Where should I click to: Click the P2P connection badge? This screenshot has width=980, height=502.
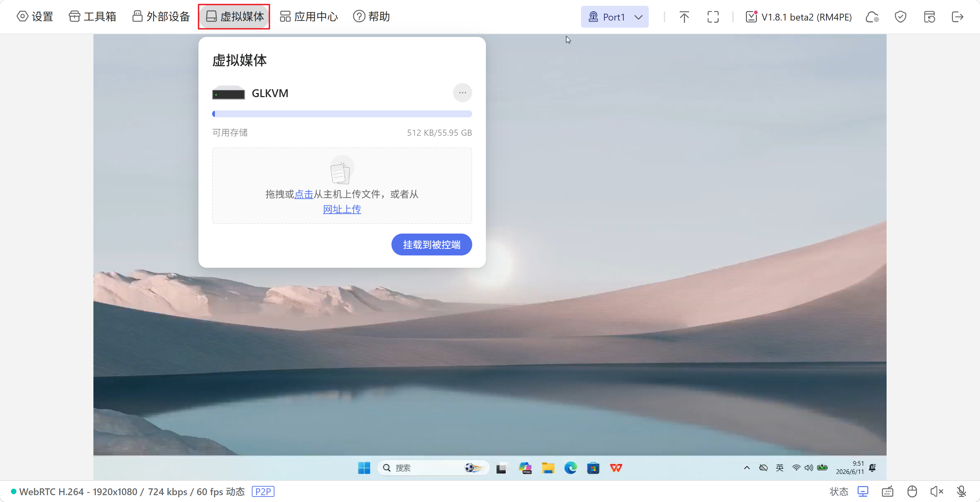click(263, 491)
